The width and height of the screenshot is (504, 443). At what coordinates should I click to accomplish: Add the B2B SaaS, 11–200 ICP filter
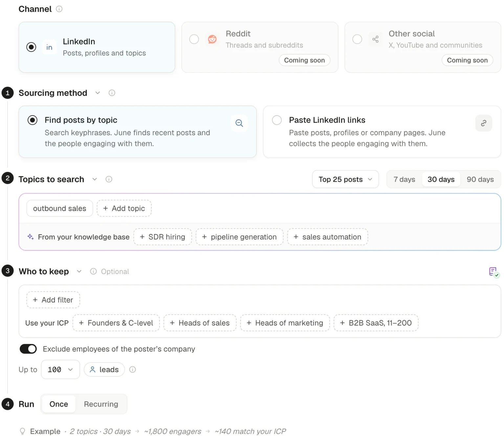tap(376, 323)
